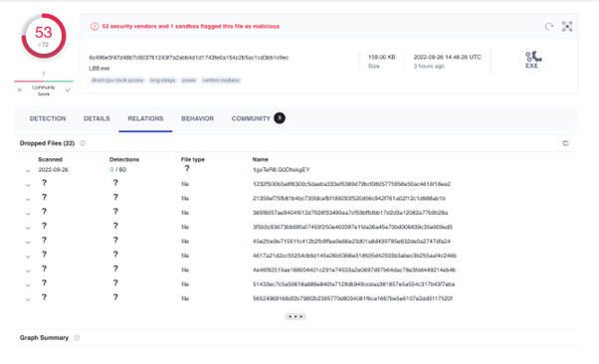Expand the row for hash starting 56524969

[x=28, y=299]
